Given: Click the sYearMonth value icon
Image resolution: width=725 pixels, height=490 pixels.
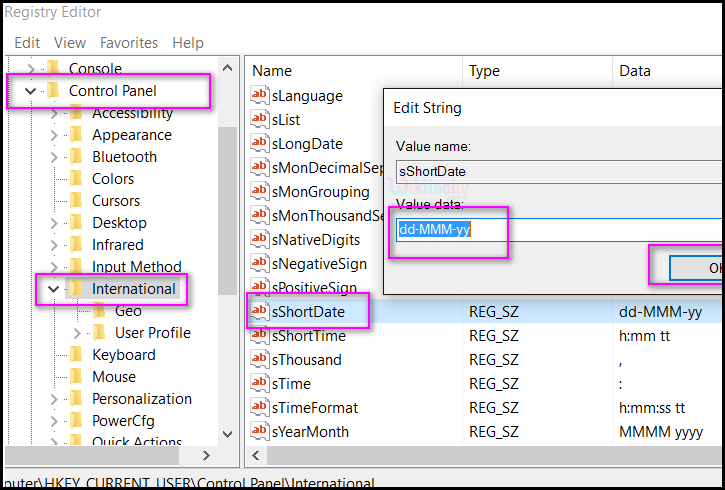Looking at the screenshot, I should pyautogui.click(x=260, y=432).
